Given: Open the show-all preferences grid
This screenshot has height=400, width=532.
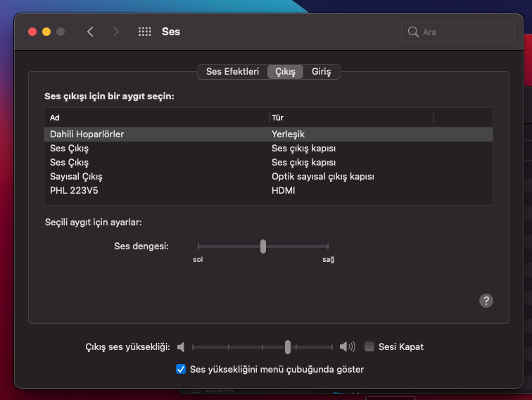Looking at the screenshot, I should [x=145, y=32].
